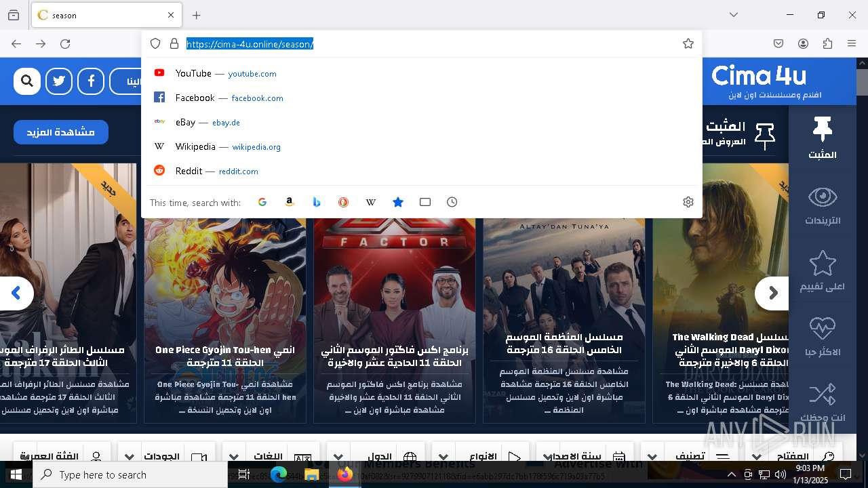Open the Cima 4u Twitter link
The image size is (868, 488).
(x=59, y=81)
